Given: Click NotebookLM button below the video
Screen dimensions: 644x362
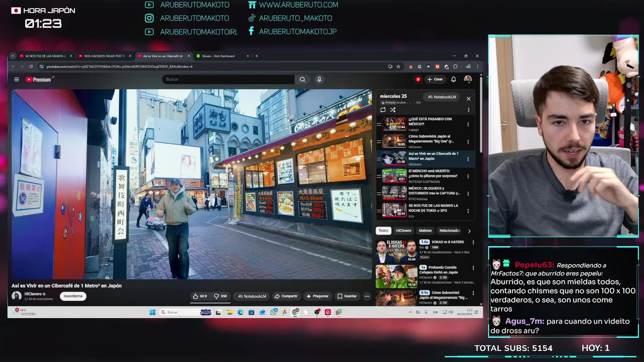Looking at the screenshot, I should point(252,296).
